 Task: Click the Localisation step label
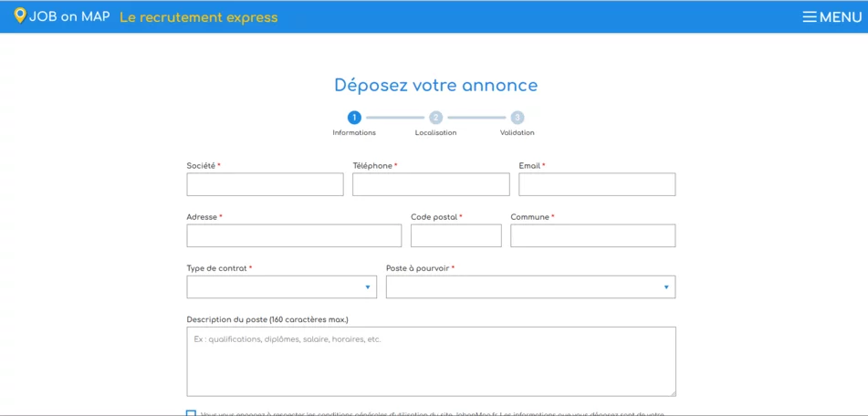coord(435,133)
